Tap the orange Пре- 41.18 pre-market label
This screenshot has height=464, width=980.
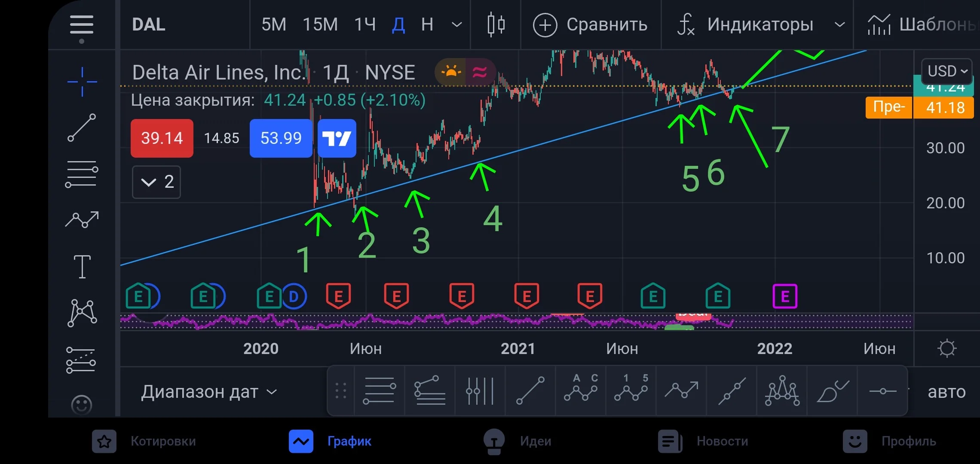click(920, 107)
